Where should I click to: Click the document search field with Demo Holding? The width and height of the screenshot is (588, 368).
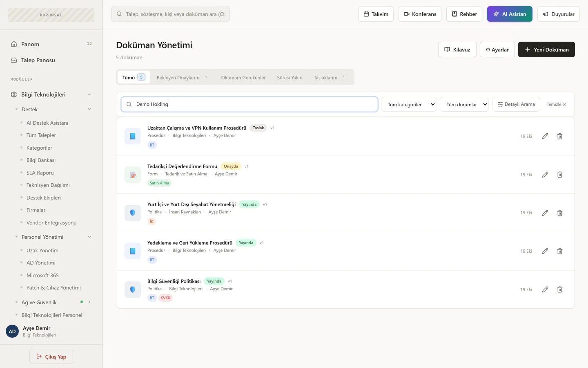[x=249, y=104]
